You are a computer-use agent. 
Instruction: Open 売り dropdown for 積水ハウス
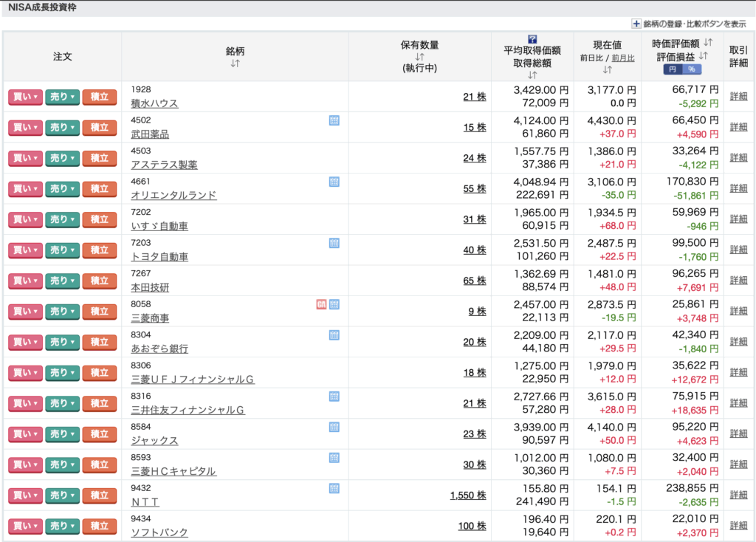point(62,97)
